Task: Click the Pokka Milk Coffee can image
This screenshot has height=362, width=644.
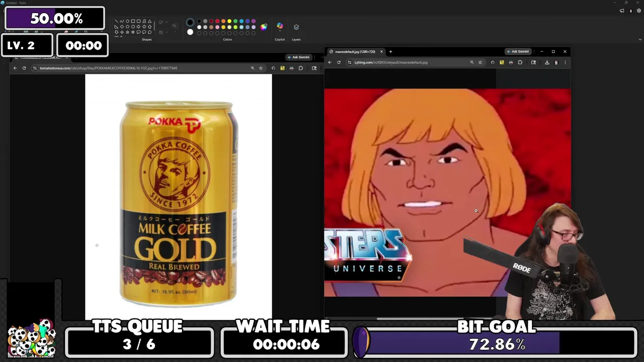Action: click(178, 203)
